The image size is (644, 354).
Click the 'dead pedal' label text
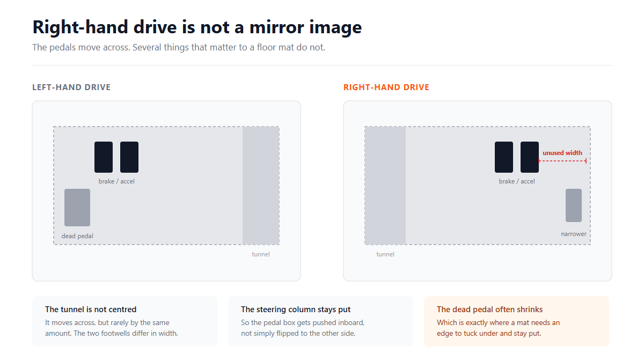click(x=77, y=236)
